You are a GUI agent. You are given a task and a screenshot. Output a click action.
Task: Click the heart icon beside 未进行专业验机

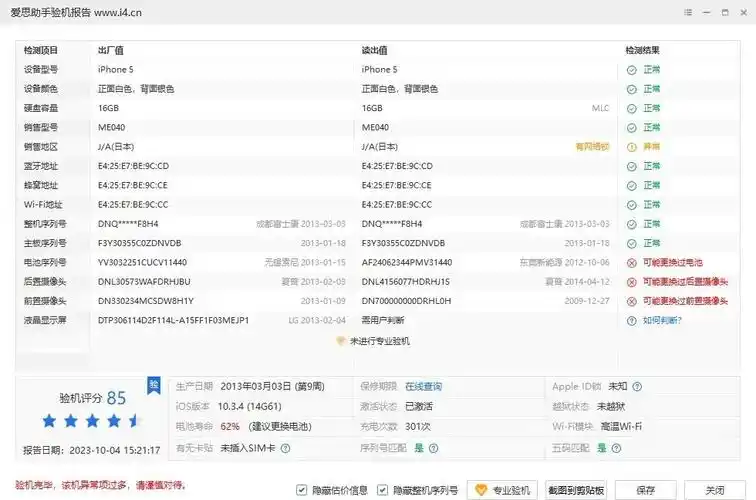340,341
